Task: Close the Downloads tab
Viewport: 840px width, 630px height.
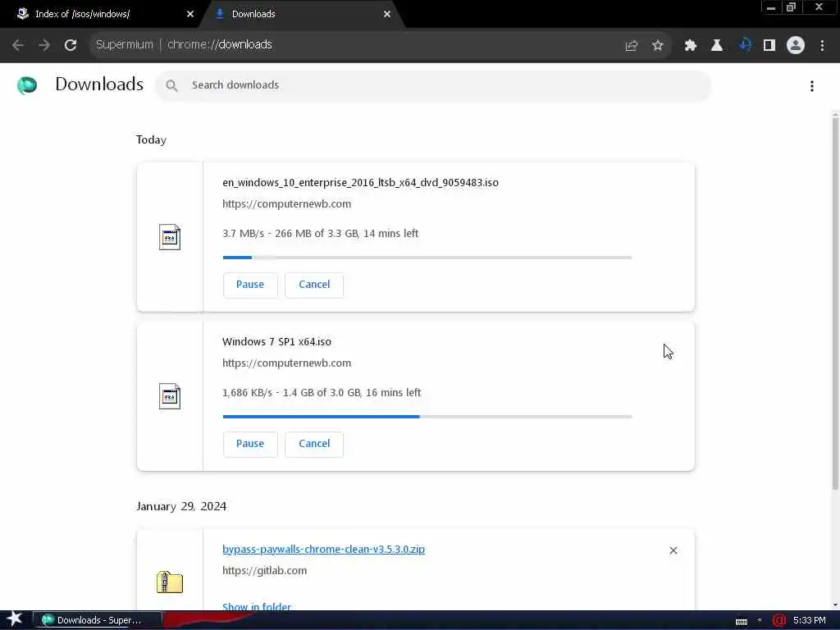Action: (x=387, y=14)
